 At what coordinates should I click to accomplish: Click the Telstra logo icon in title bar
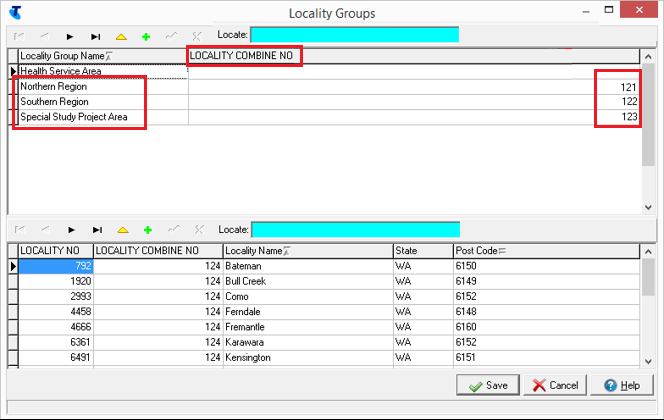15,12
